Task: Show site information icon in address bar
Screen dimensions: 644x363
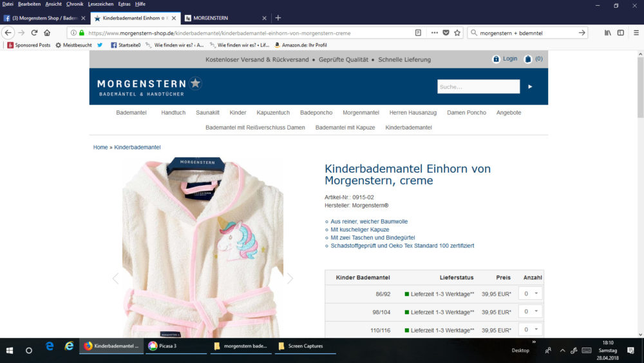Action: [73, 33]
